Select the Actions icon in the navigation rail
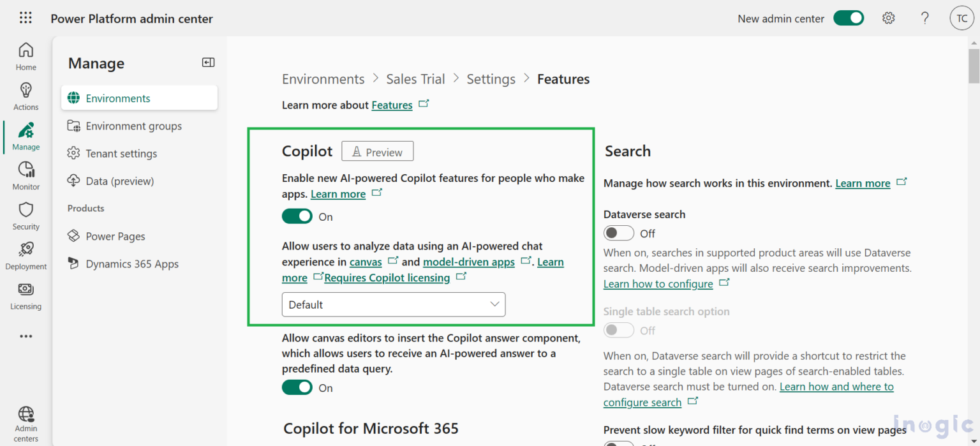Viewport: 980px width, 446px height. click(x=26, y=96)
